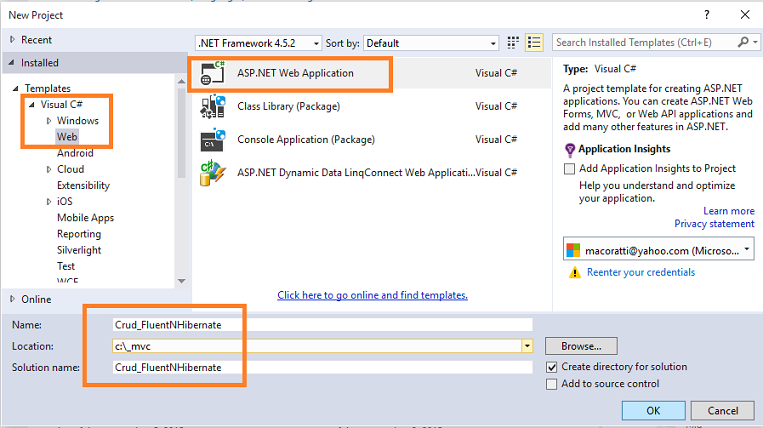Collapse the Installed section
763x428 pixels.
point(11,63)
